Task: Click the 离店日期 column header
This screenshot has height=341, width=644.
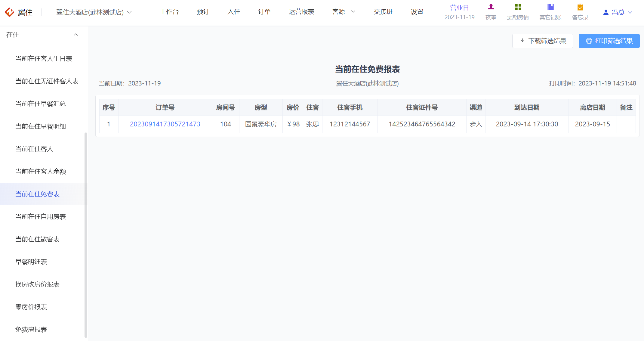Action: coord(593,107)
